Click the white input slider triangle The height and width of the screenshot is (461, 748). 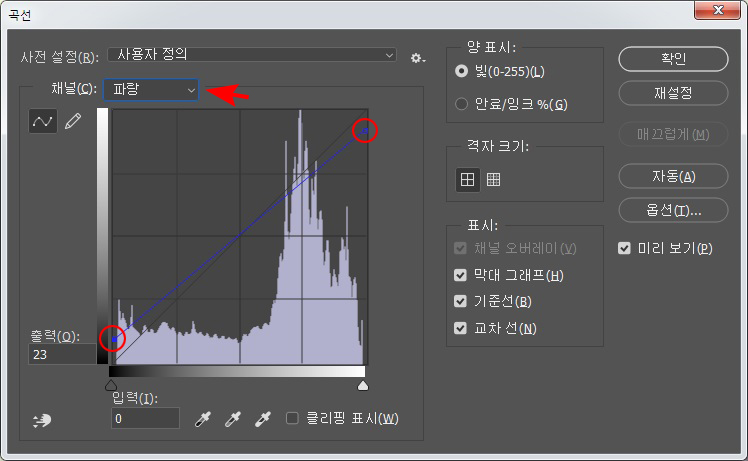coord(363,385)
